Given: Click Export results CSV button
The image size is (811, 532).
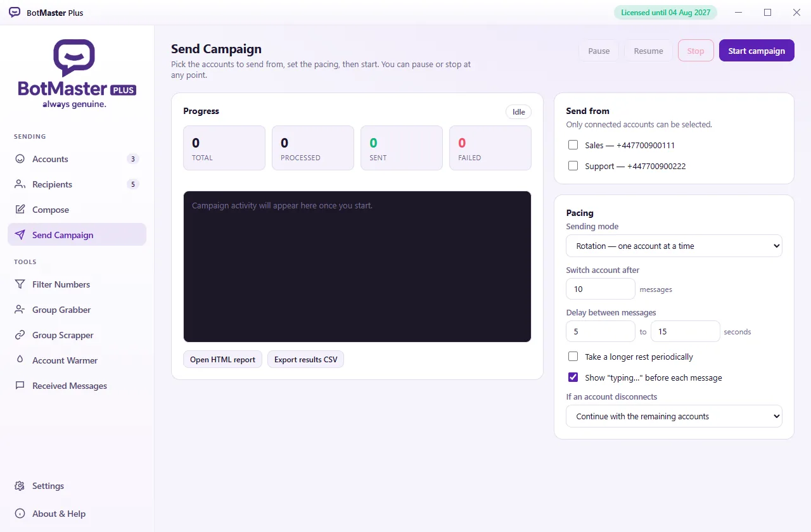Looking at the screenshot, I should click(x=305, y=359).
